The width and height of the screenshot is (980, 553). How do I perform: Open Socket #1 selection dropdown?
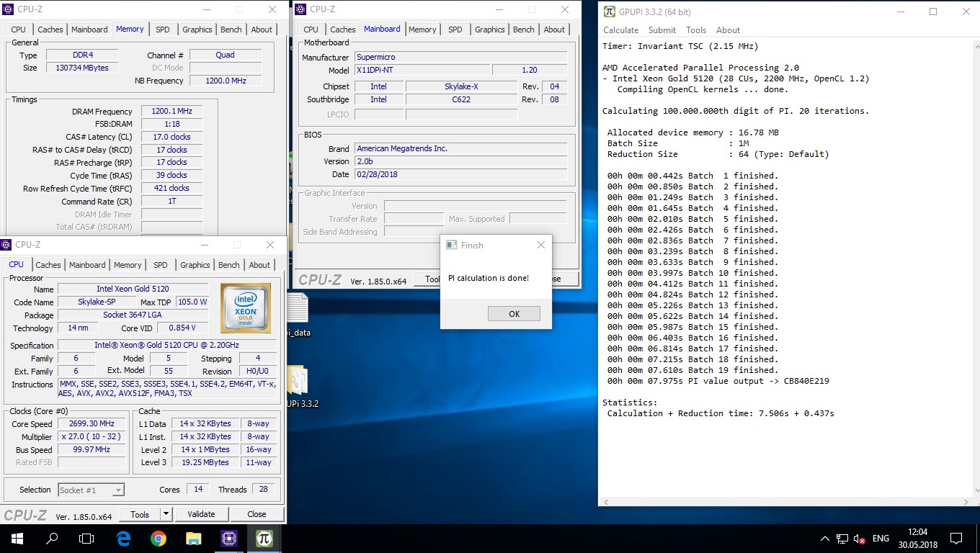(91, 490)
